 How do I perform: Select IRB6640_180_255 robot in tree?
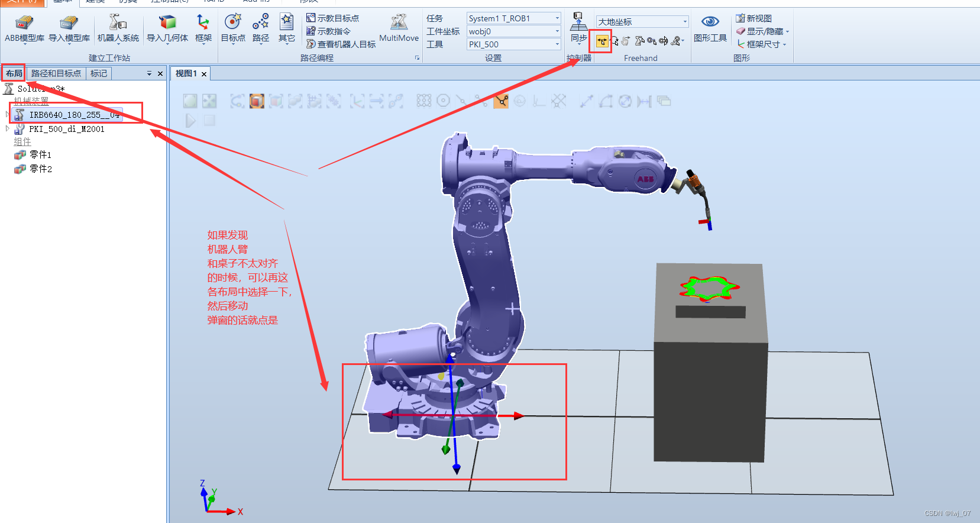coord(68,115)
